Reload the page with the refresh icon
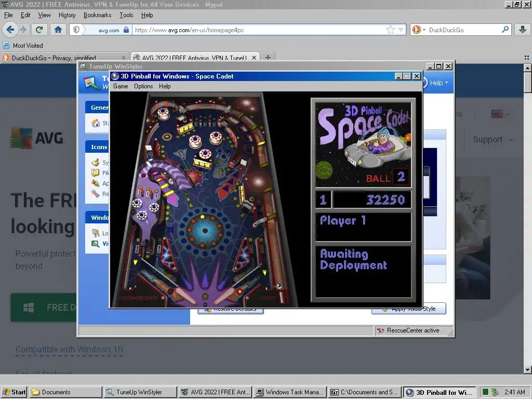 pyautogui.click(x=39, y=30)
